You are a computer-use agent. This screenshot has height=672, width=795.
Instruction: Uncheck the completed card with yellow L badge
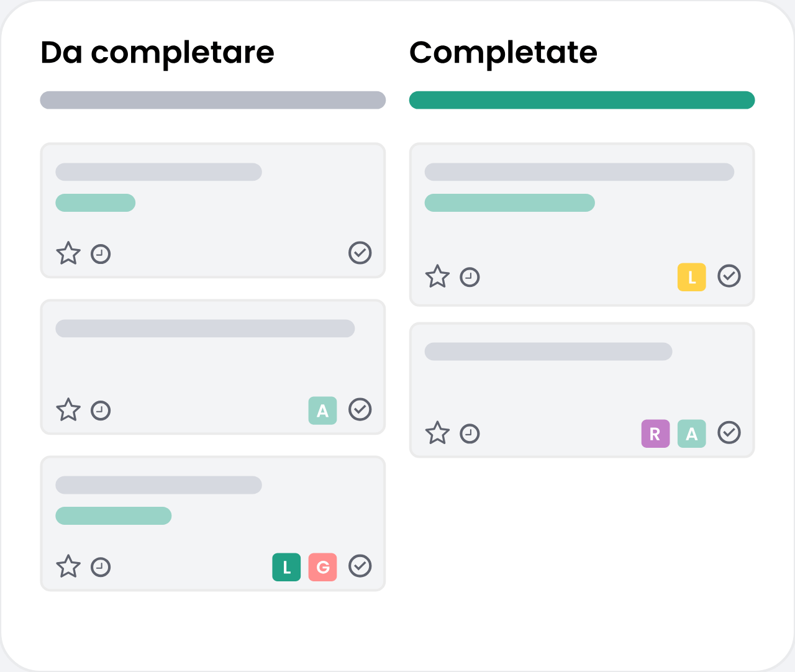click(729, 276)
